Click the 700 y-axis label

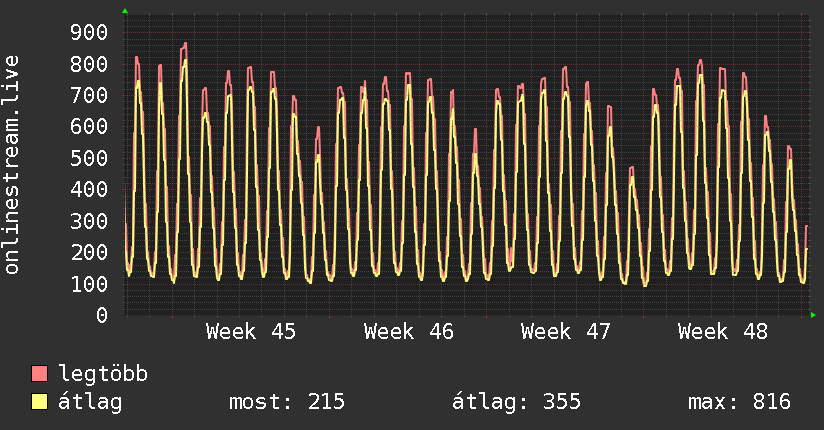click(89, 95)
